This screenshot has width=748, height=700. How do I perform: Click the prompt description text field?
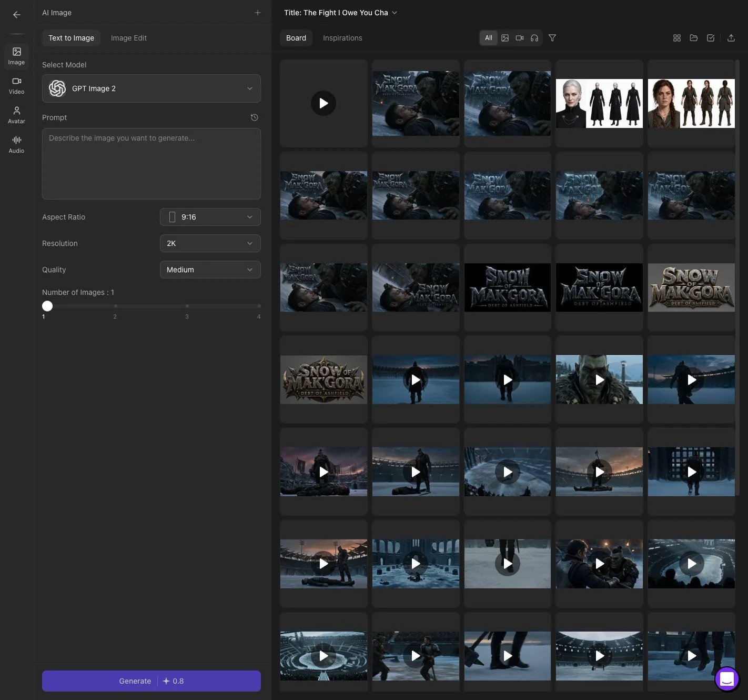coord(151,164)
